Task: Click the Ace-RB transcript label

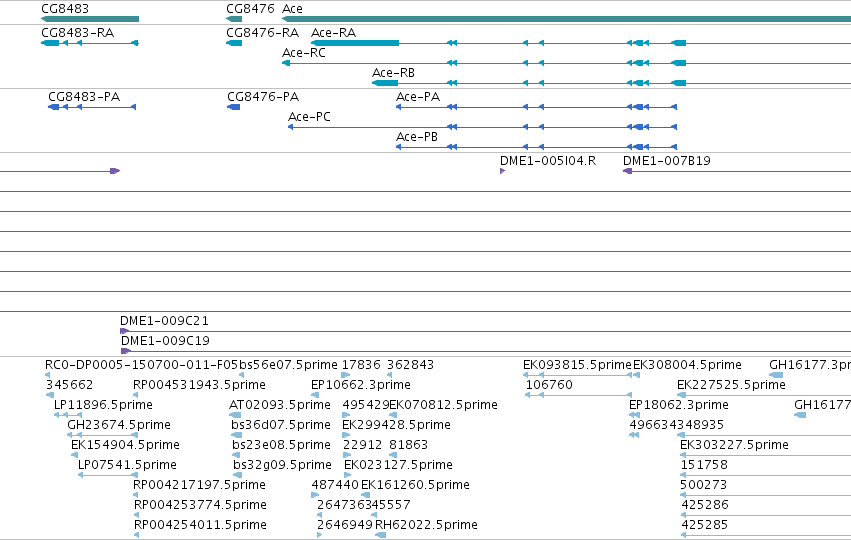Action: click(x=393, y=73)
